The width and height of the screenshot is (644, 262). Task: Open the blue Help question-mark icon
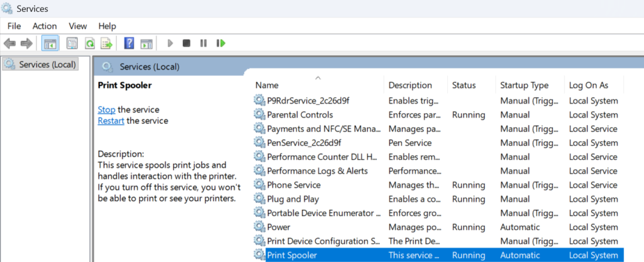pos(129,43)
